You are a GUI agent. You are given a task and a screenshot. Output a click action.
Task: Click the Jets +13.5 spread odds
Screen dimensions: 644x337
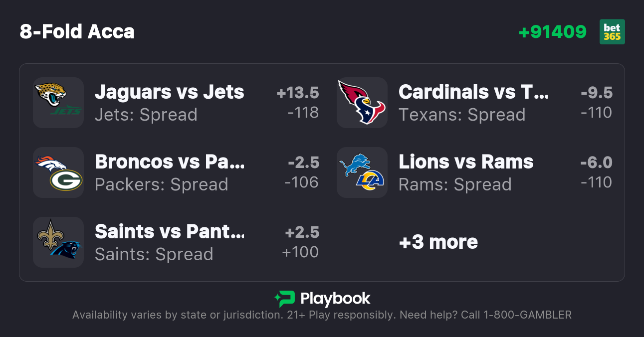(298, 103)
